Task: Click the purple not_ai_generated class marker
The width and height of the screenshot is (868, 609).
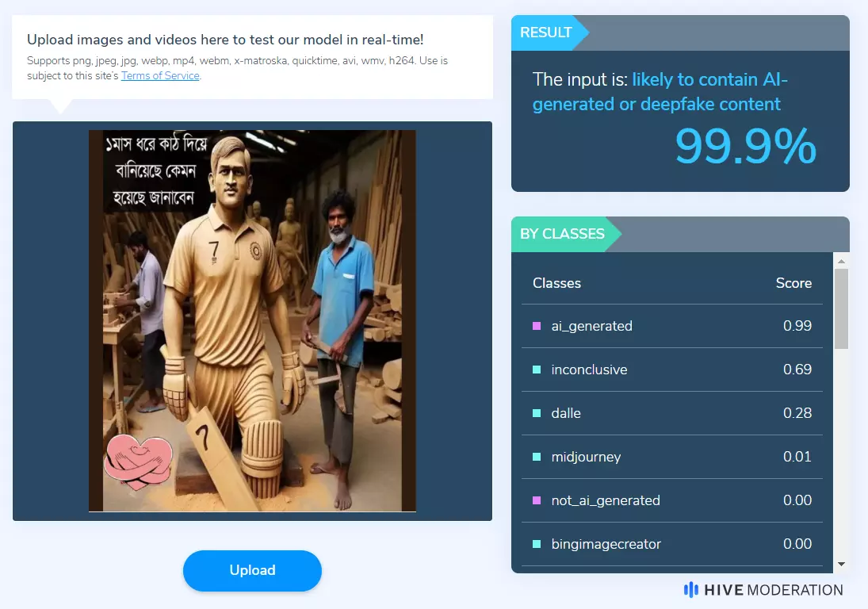Action: (x=537, y=500)
